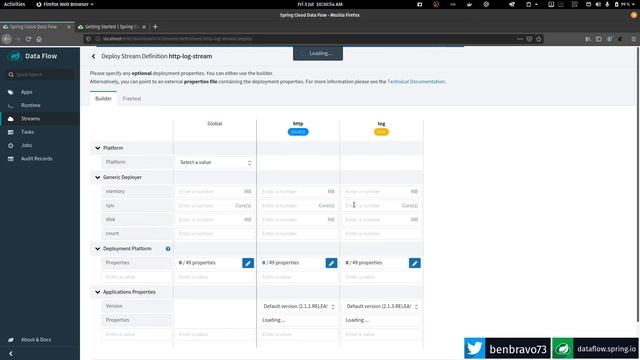Collapse the sidebar with bottom chevron
Screen dimensions: 640x360
pos(11,354)
